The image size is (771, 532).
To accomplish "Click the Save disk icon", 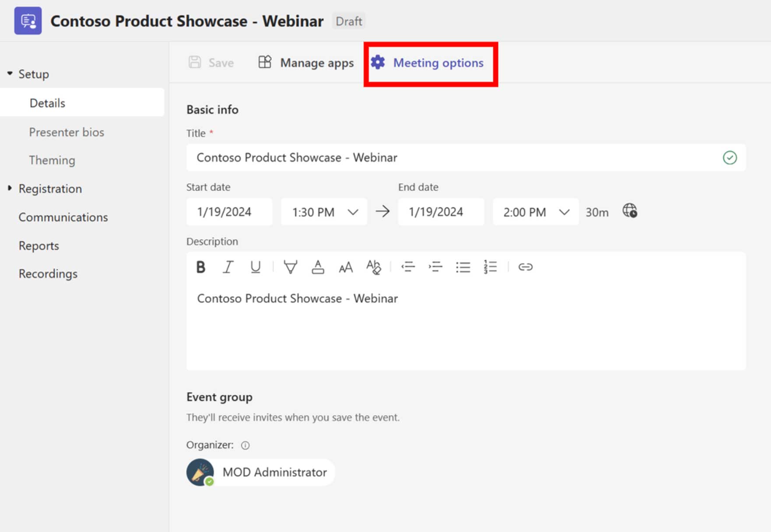I will coord(195,62).
